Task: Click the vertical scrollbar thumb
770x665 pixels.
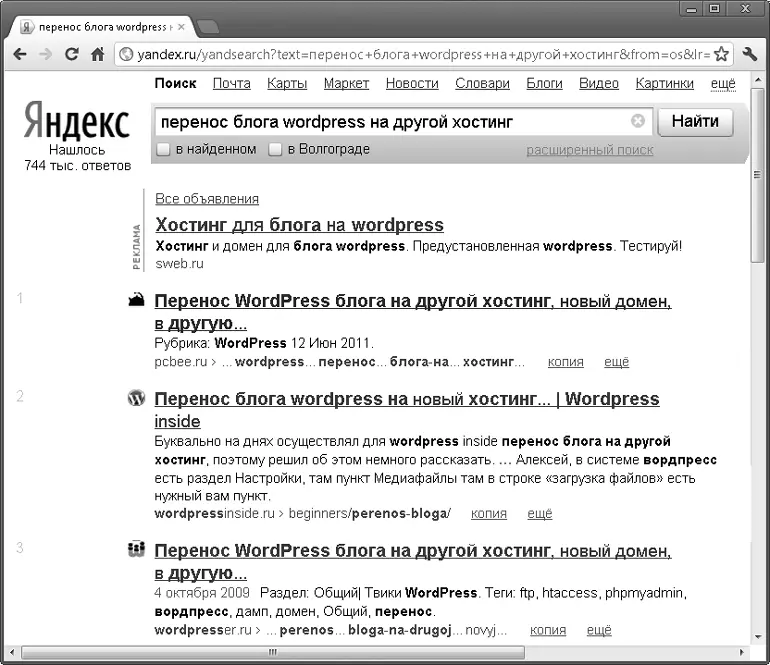Action: [757, 175]
